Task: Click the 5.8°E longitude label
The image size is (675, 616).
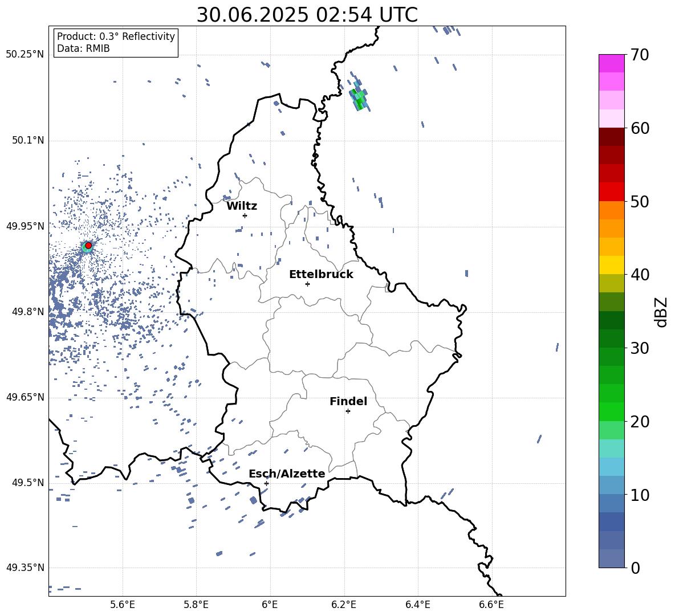Action: click(x=196, y=605)
